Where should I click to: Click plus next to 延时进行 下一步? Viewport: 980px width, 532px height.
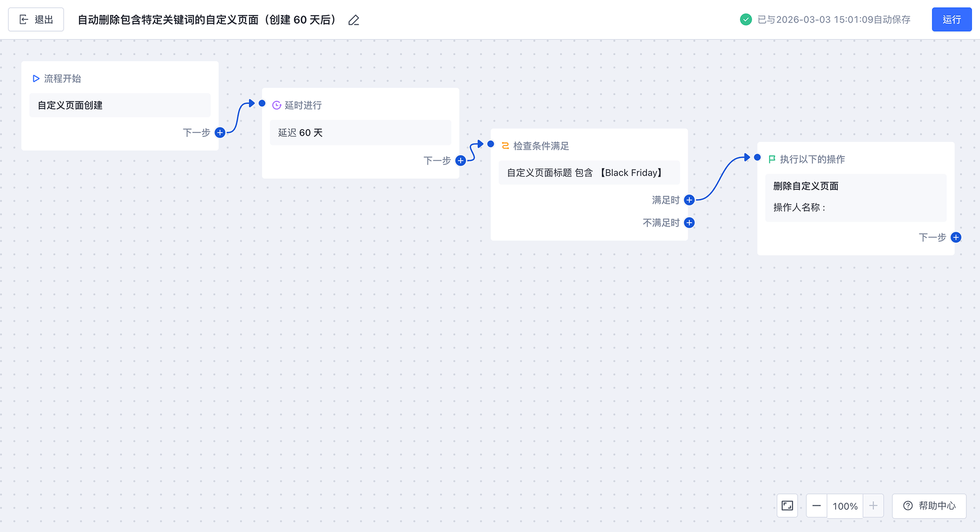[x=461, y=161]
